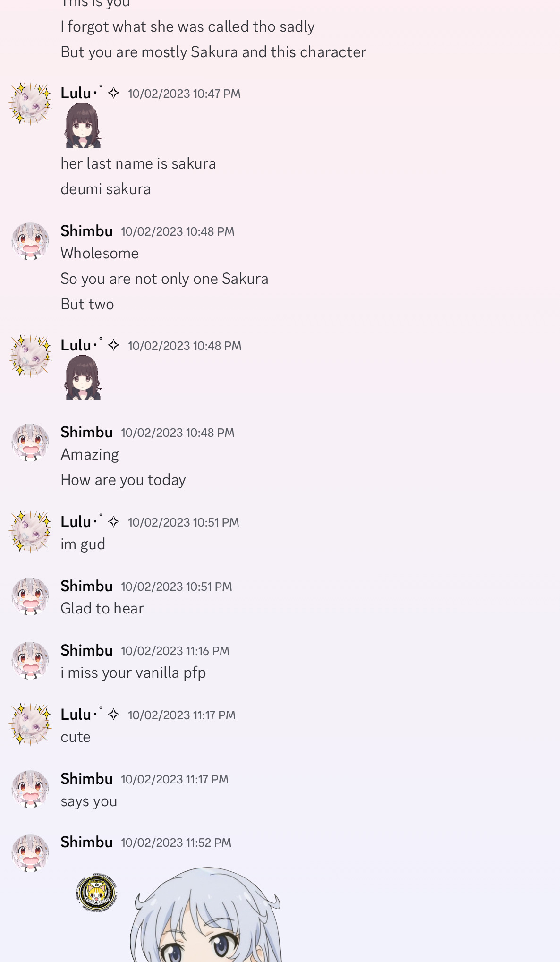Click the 10/02/2023 10:47 PM timestamp
The width and height of the screenshot is (560, 962).
tap(184, 94)
